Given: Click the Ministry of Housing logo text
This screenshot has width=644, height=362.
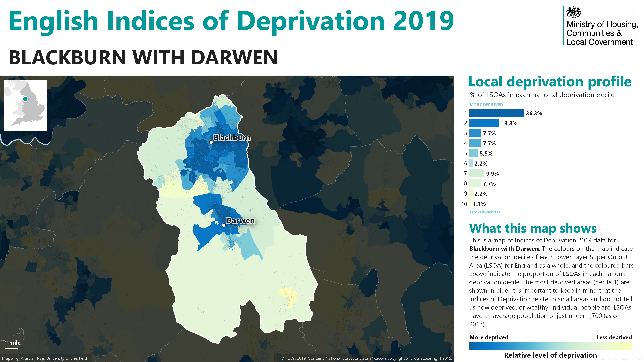Looking at the screenshot, I should (602, 33).
